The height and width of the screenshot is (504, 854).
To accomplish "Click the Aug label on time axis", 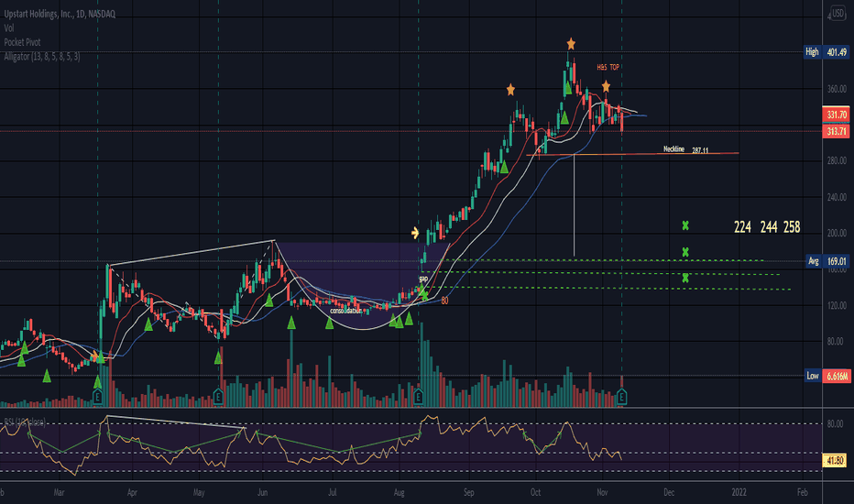I will pyautogui.click(x=399, y=493).
